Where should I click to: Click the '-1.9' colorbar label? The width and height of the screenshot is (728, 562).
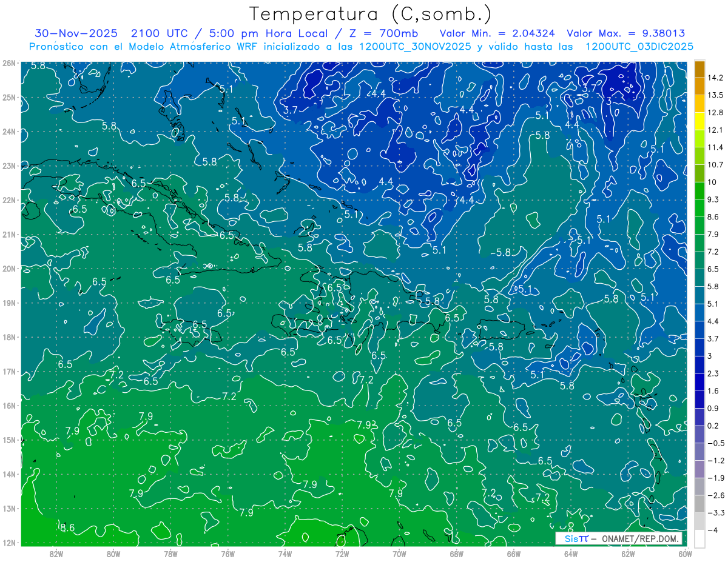(715, 478)
